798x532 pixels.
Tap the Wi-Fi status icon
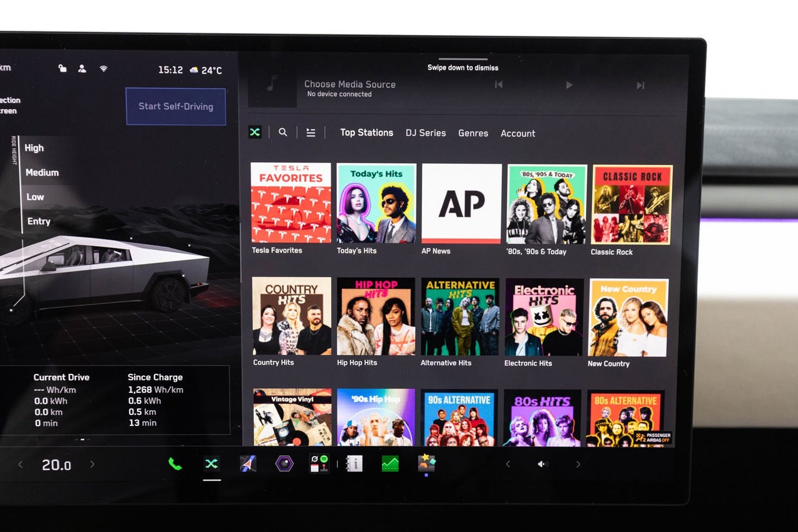[103, 69]
